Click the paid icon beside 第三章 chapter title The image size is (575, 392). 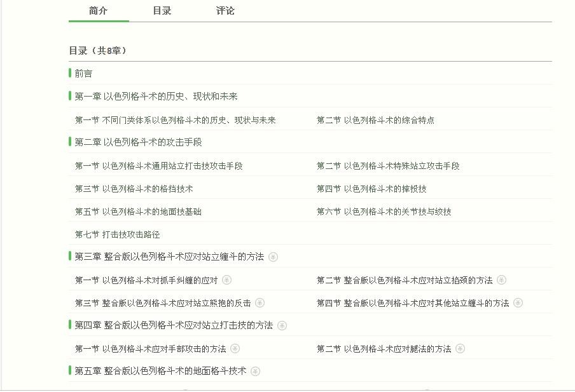(273, 257)
